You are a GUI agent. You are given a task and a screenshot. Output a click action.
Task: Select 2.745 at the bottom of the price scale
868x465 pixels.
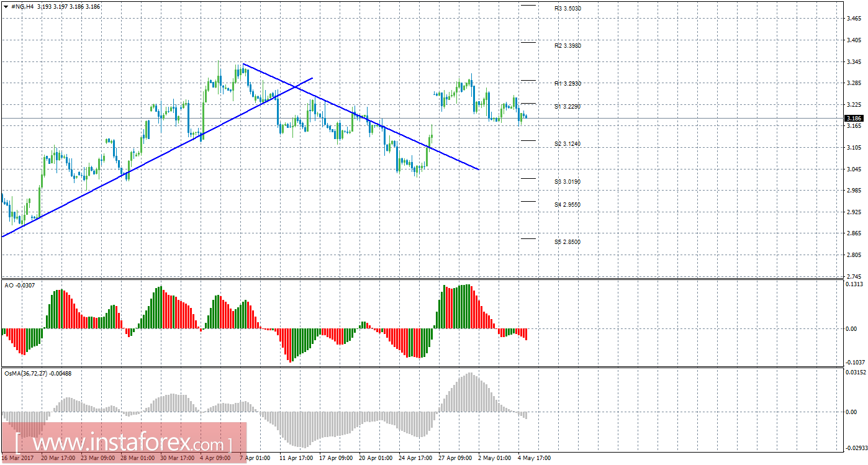click(854, 276)
